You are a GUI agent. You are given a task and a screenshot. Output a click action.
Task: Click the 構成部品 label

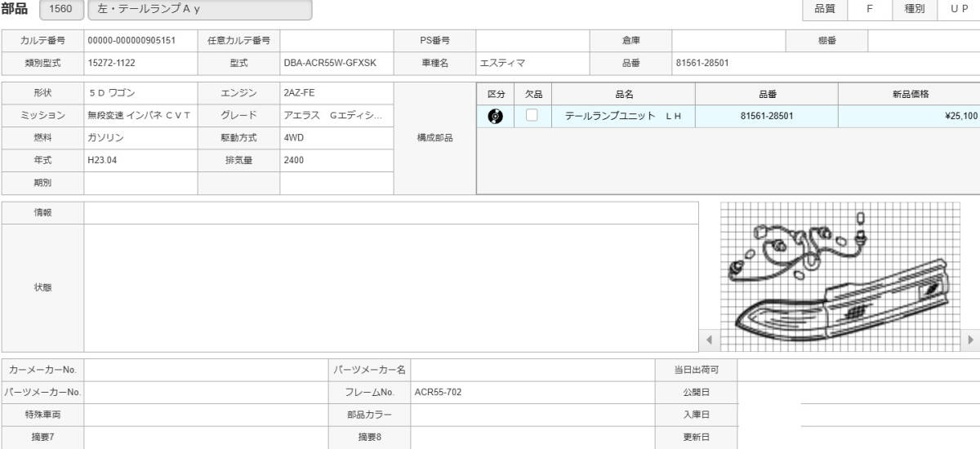tap(434, 138)
